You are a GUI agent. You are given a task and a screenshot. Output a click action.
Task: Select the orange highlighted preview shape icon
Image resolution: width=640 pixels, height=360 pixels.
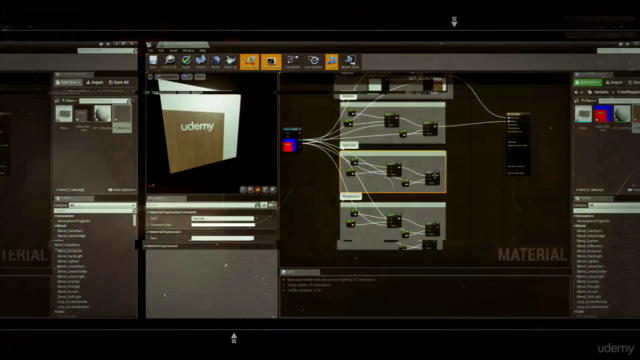258,189
